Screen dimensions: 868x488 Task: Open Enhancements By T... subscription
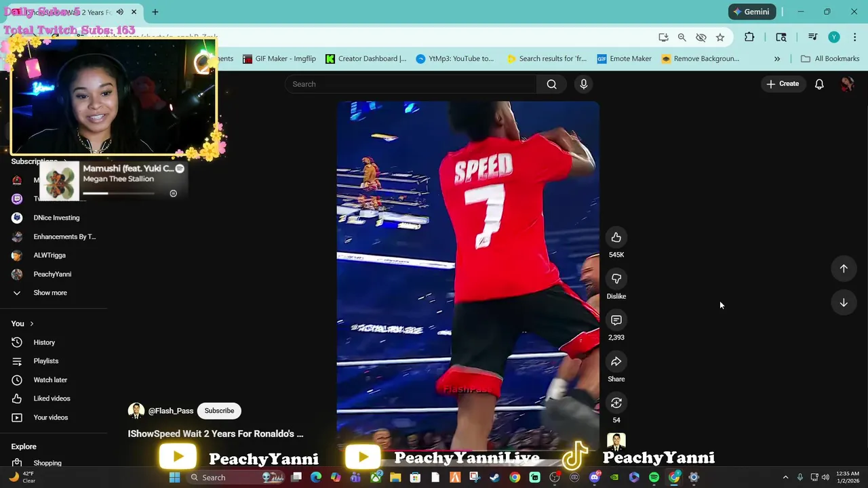pos(64,237)
